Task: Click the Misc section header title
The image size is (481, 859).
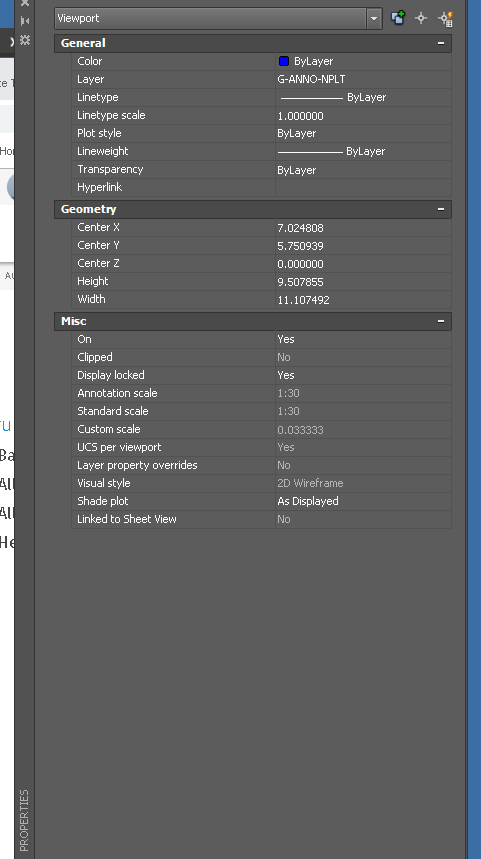Action: [x=73, y=321]
